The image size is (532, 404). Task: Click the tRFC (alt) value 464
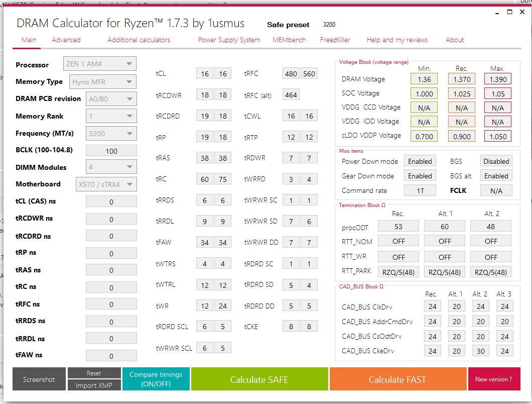tap(291, 95)
